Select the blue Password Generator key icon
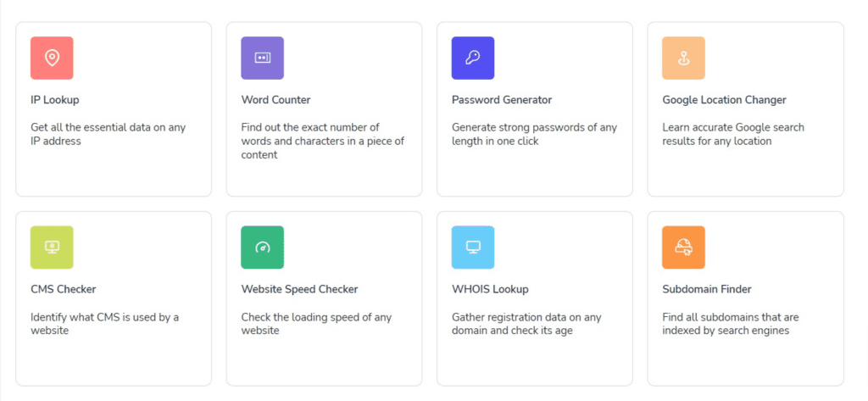 (x=473, y=58)
